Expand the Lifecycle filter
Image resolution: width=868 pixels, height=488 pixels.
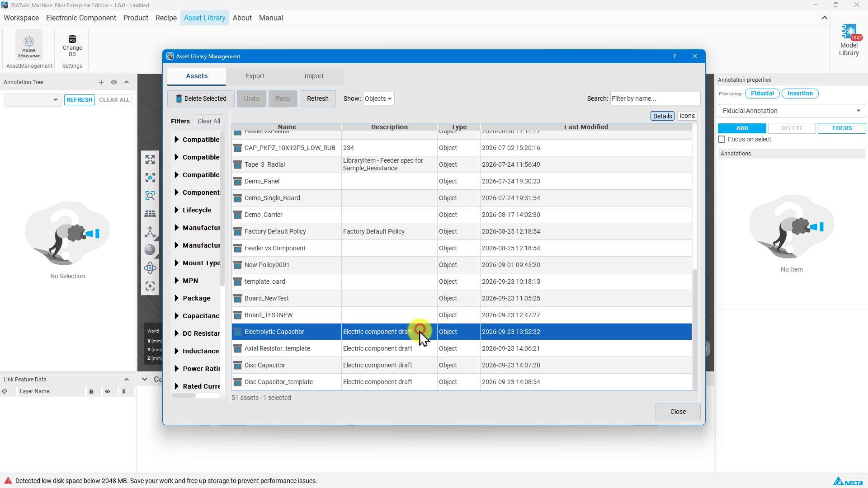(176, 210)
